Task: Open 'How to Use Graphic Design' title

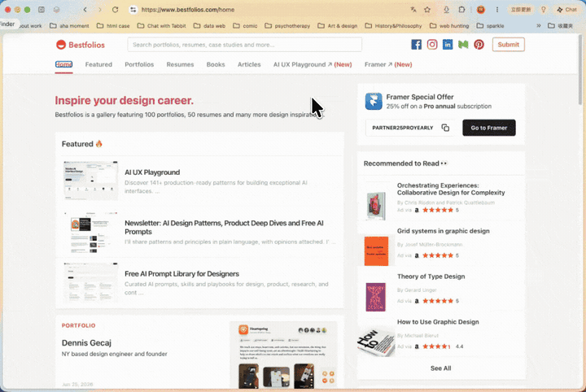Action: pos(438,322)
